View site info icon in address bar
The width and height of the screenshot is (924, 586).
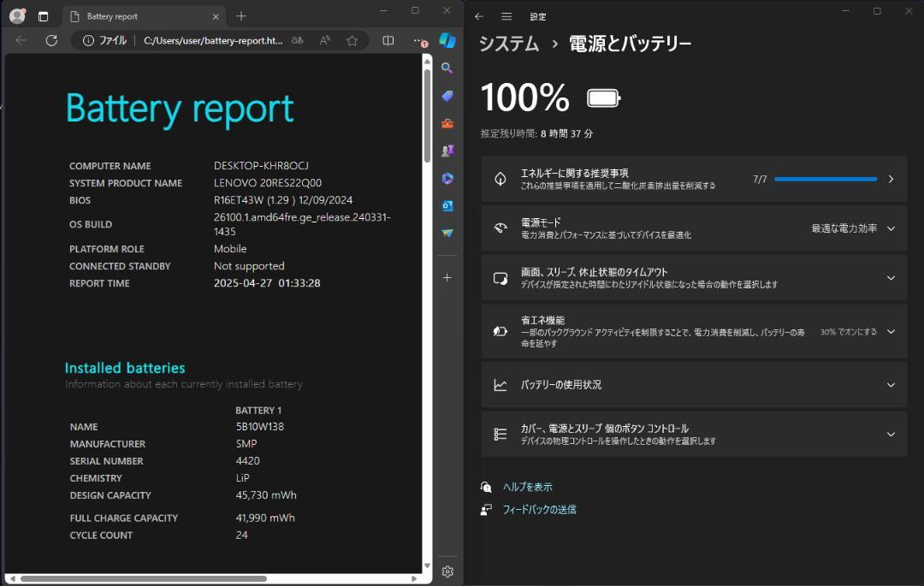(x=88, y=41)
